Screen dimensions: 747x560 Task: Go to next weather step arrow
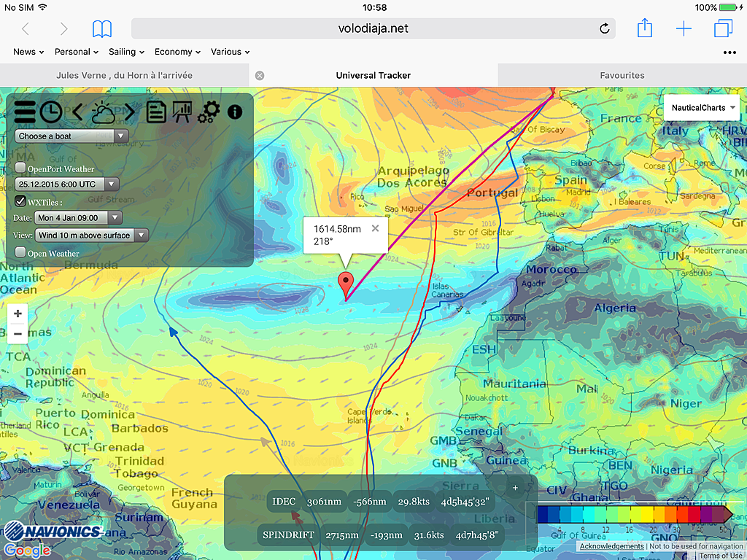(x=129, y=112)
